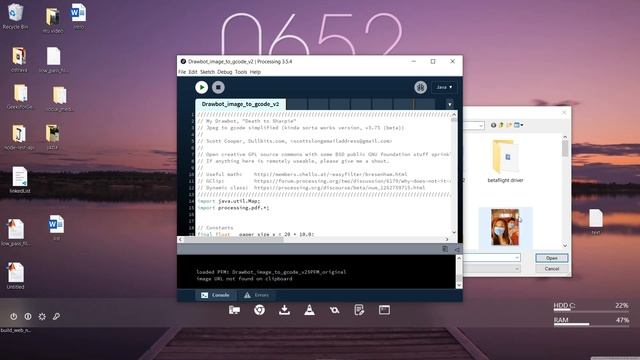Select the Recycle Bin desktop icon
The width and height of the screenshot is (640, 360).
click(x=16, y=16)
